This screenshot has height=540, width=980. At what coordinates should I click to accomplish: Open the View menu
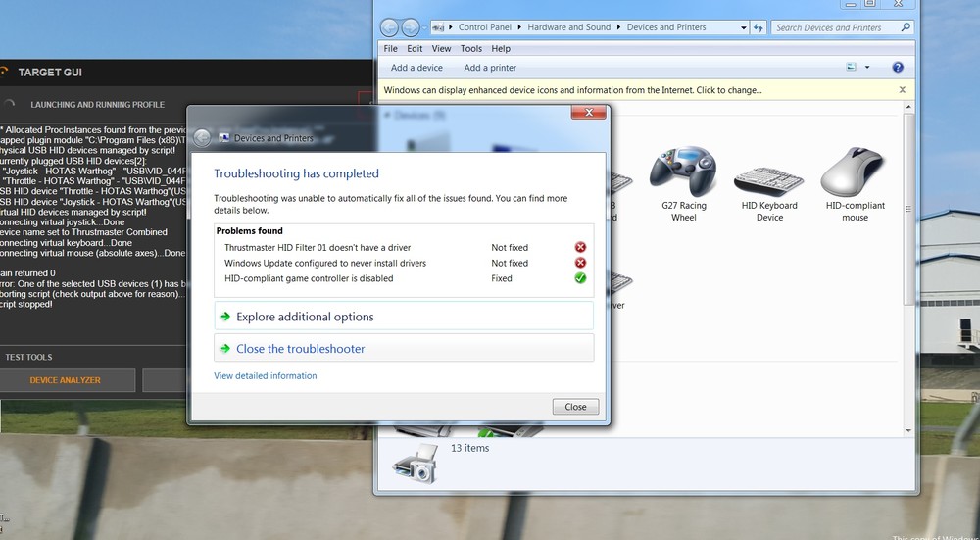[x=441, y=49]
